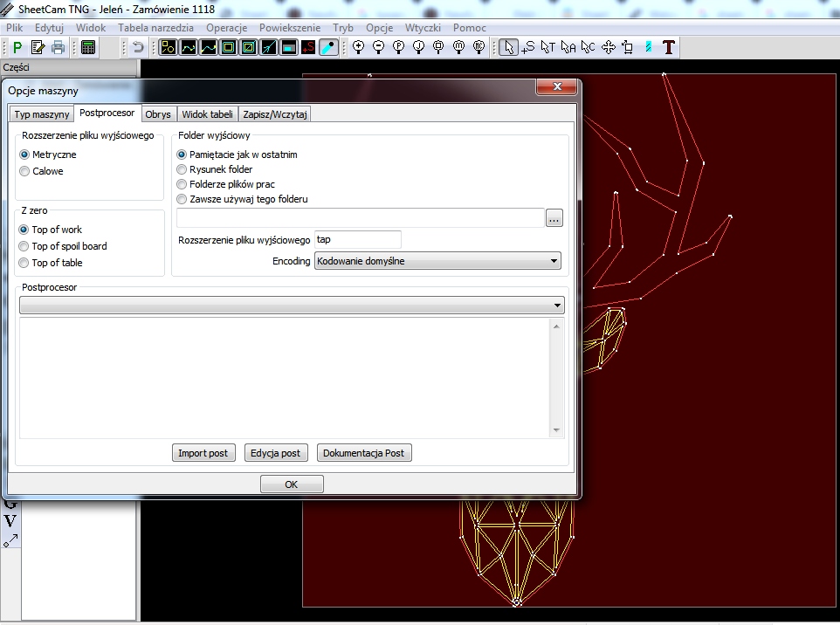Toggle the cyan path with yellow nodes icon

tap(209, 48)
